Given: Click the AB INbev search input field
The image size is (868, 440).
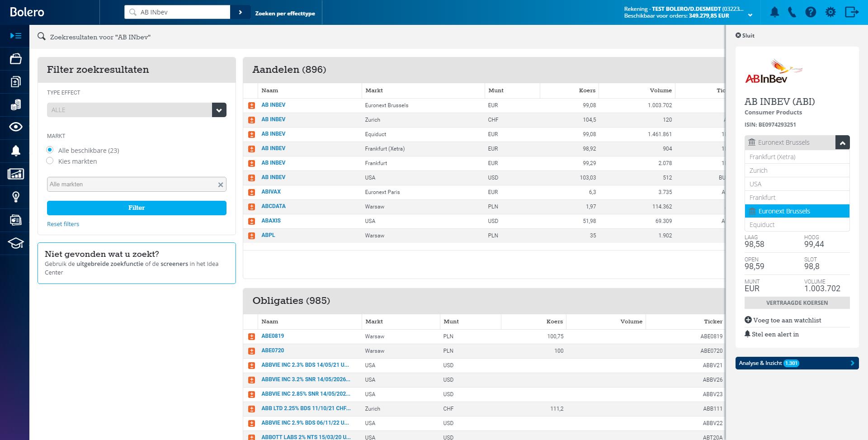Looking at the screenshot, I should [x=181, y=12].
